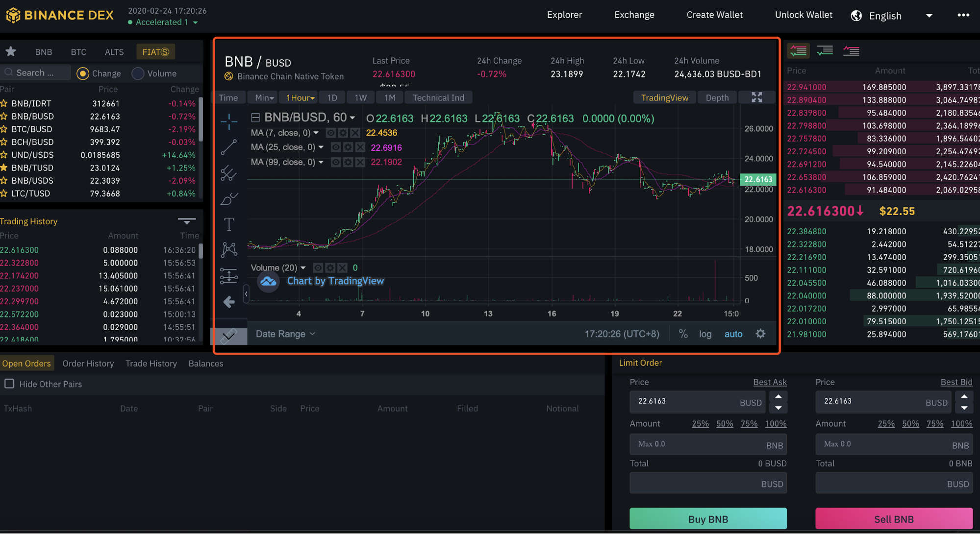Expand Trading History filter dropdown
Viewport: 980px width, 534px height.
pos(187,221)
